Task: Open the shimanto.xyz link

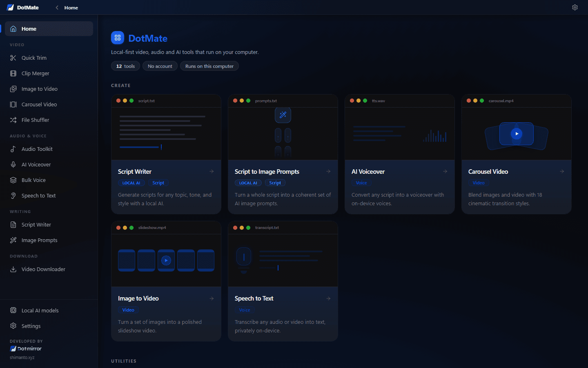Action: 22,357
